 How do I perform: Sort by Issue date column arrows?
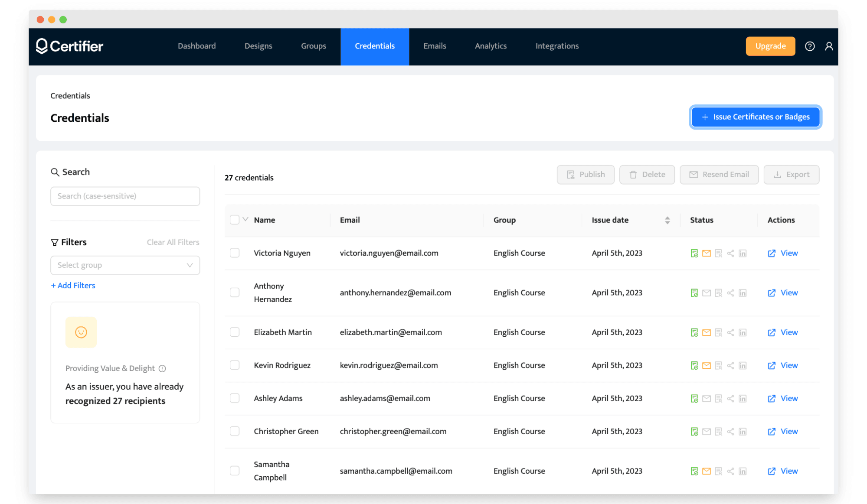pyautogui.click(x=667, y=220)
